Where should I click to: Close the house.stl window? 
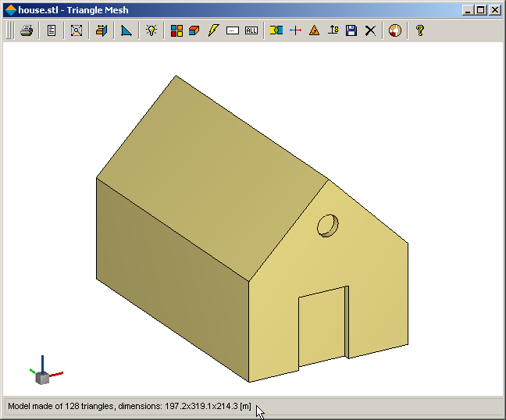(495, 10)
